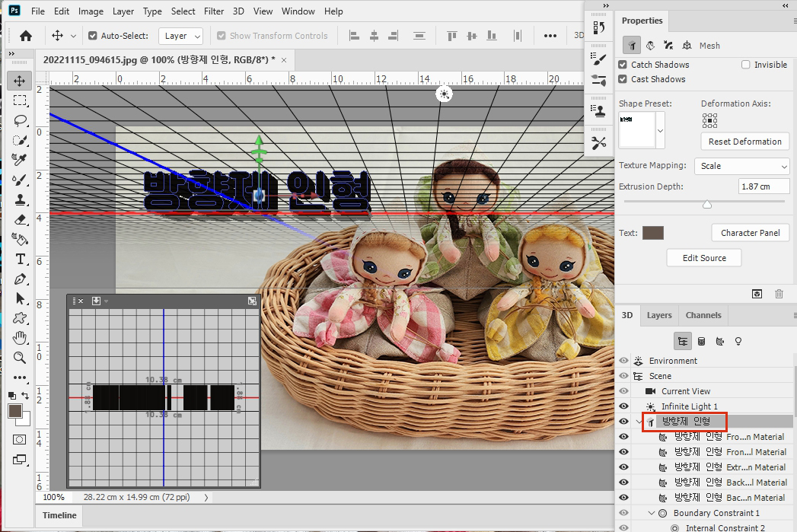Viewport: 797px width, 532px height.
Task: Click the foreground color swatch
Action: [x=14, y=411]
